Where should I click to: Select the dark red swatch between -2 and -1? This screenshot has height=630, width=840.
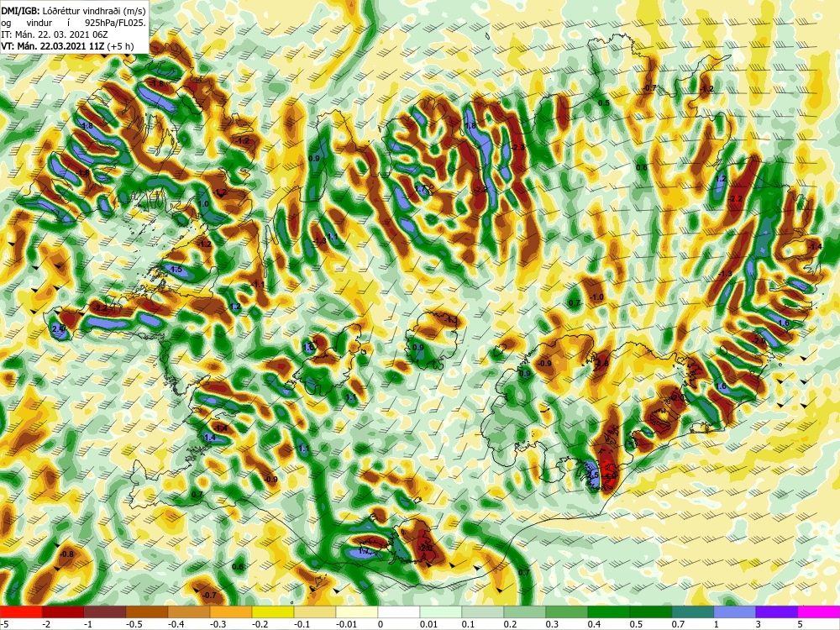(x=63, y=612)
